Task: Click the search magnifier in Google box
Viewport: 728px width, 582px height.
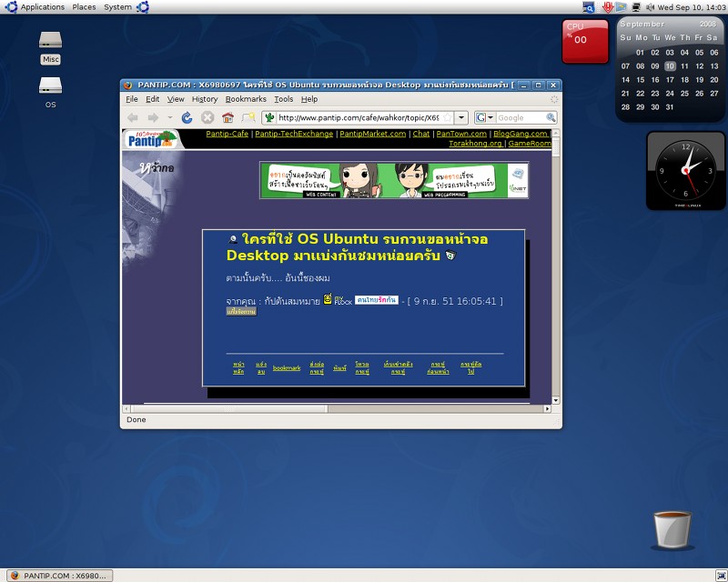Action: click(x=551, y=118)
